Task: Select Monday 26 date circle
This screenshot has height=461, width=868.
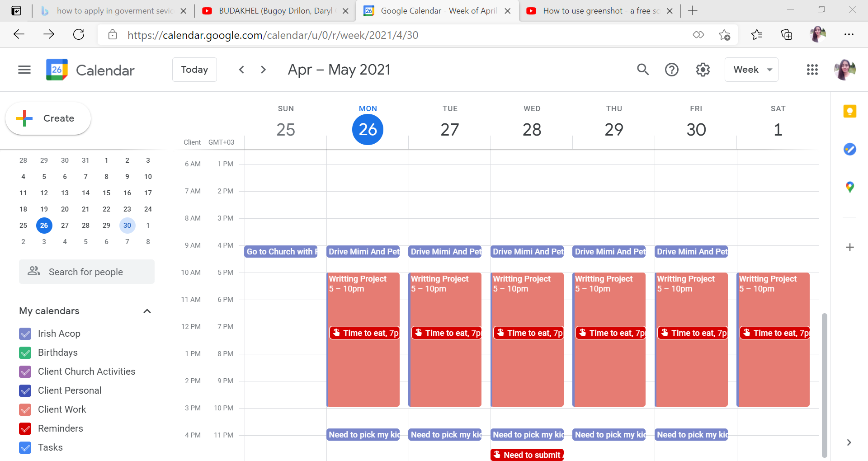Action: click(x=368, y=130)
